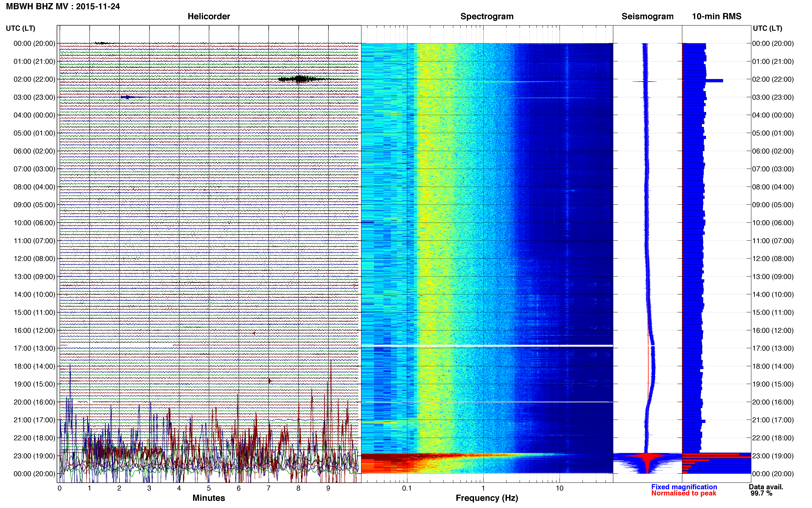Click the 'Data avail.' label

(766, 487)
